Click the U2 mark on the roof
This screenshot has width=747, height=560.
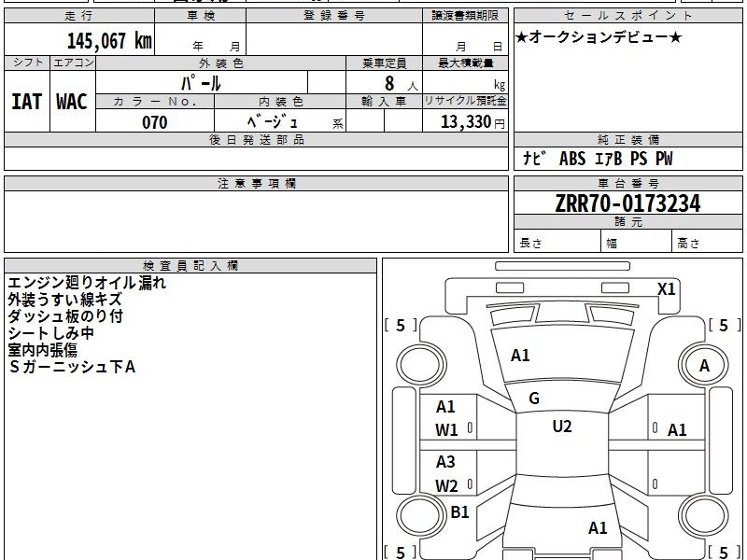(x=562, y=427)
